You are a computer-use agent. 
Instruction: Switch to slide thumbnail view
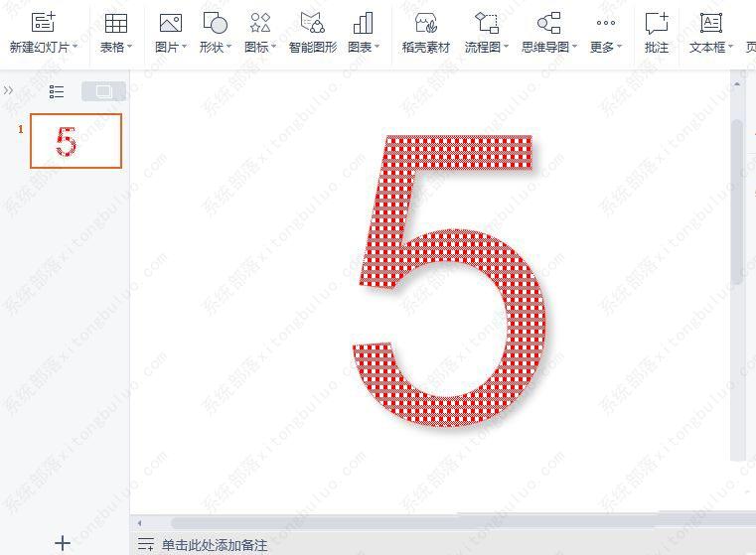coord(103,91)
